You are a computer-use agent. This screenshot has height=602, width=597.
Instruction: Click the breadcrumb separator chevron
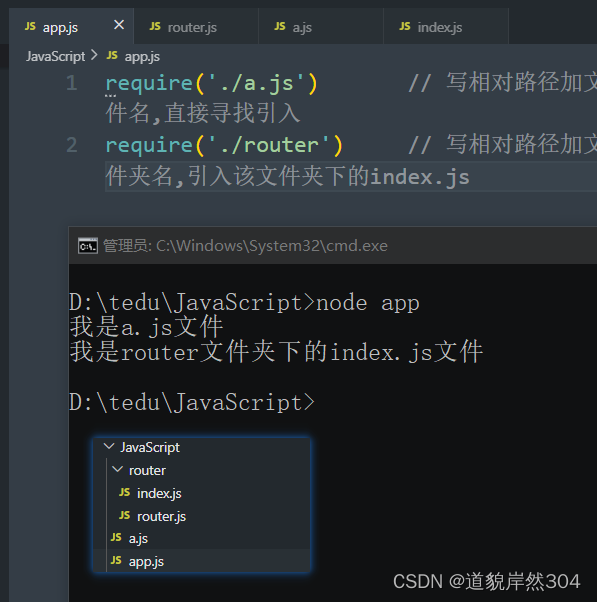(94, 55)
